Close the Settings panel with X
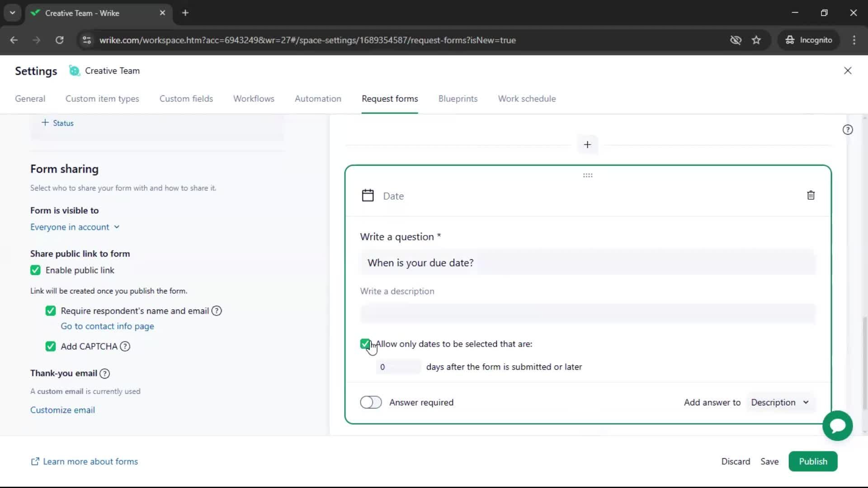The width and height of the screenshot is (868, 488). [x=847, y=70]
